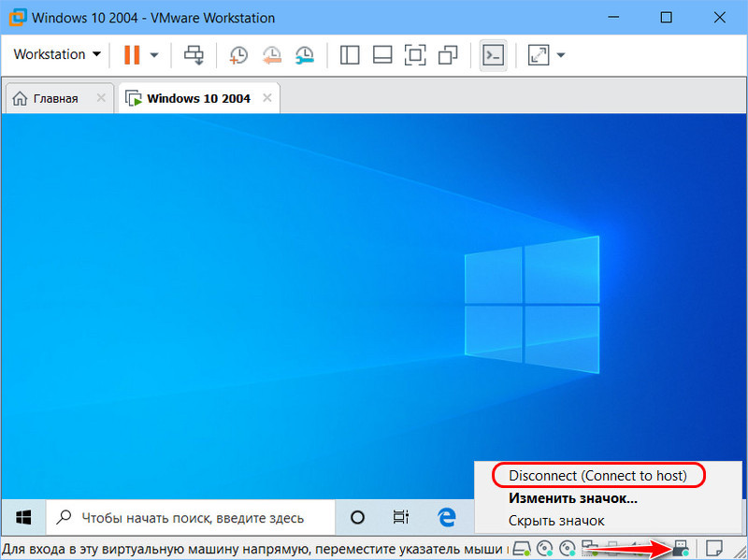Open the message log note icon

tap(714, 548)
